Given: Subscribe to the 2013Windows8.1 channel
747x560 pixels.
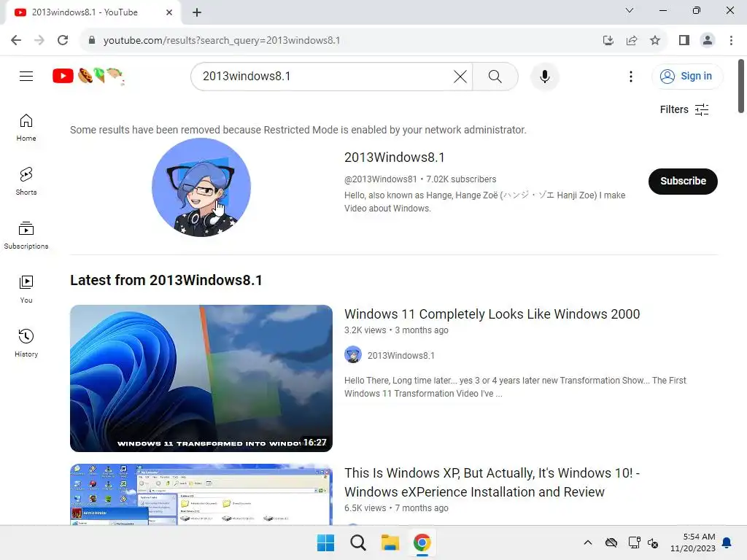Looking at the screenshot, I should pyautogui.click(x=683, y=181).
